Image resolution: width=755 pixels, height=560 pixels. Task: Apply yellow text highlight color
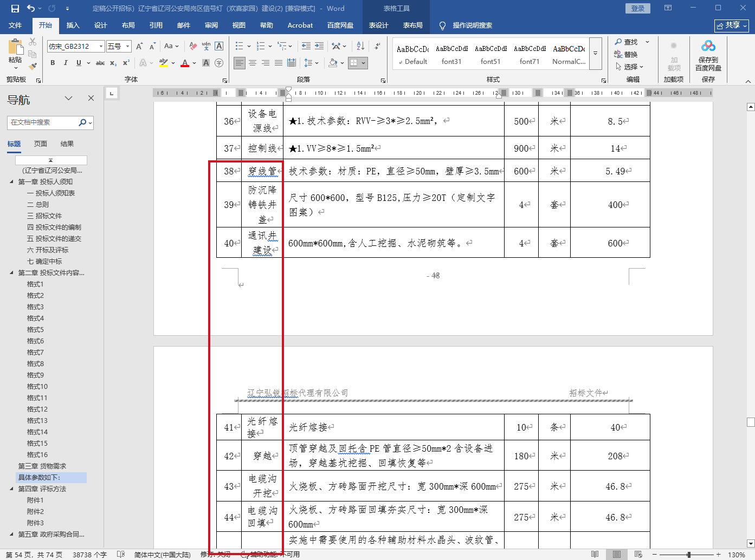[x=163, y=63]
